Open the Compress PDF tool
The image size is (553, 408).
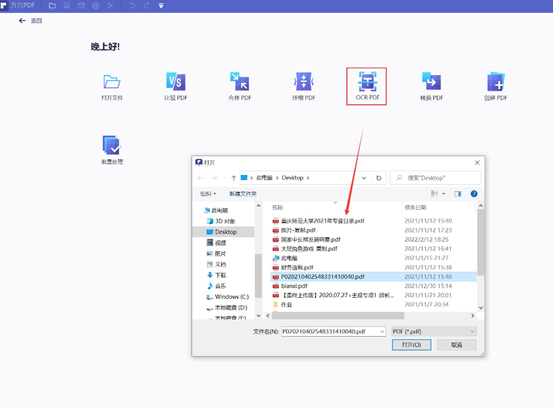[x=303, y=87]
